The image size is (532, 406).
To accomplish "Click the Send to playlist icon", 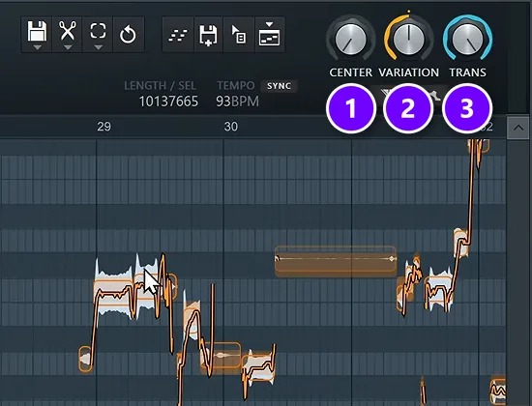I will (x=270, y=35).
